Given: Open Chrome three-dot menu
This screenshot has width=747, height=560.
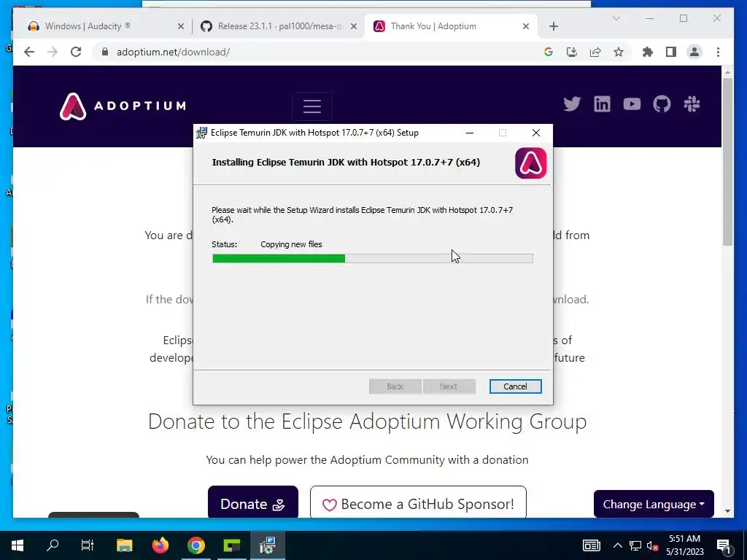Looking at the screenshot, I should click(x=718, y=52).
